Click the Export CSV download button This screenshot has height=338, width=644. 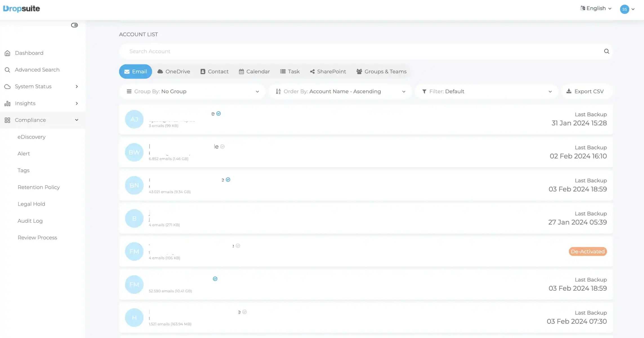coord(585,91)
